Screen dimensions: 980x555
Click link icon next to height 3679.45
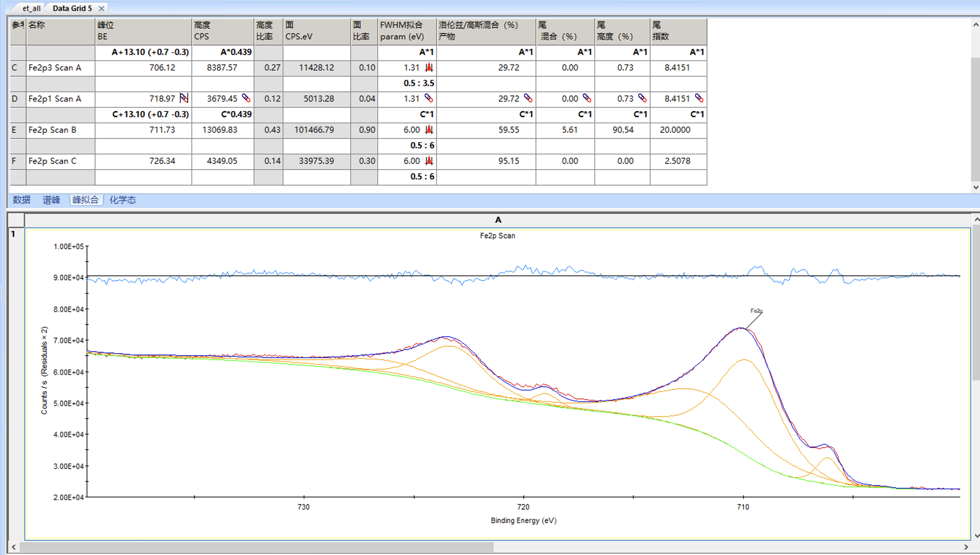tap(246, 98)
